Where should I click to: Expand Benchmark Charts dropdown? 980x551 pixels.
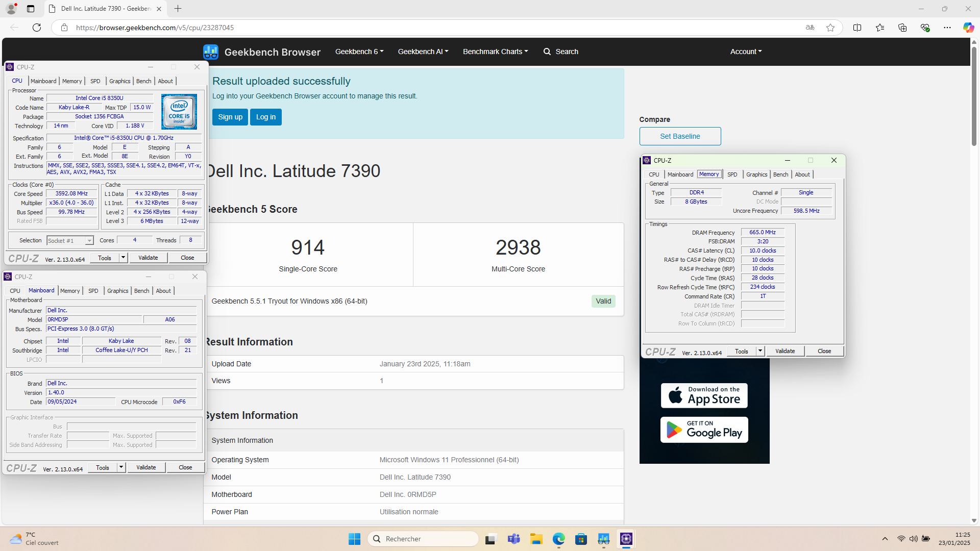(496, 52)
